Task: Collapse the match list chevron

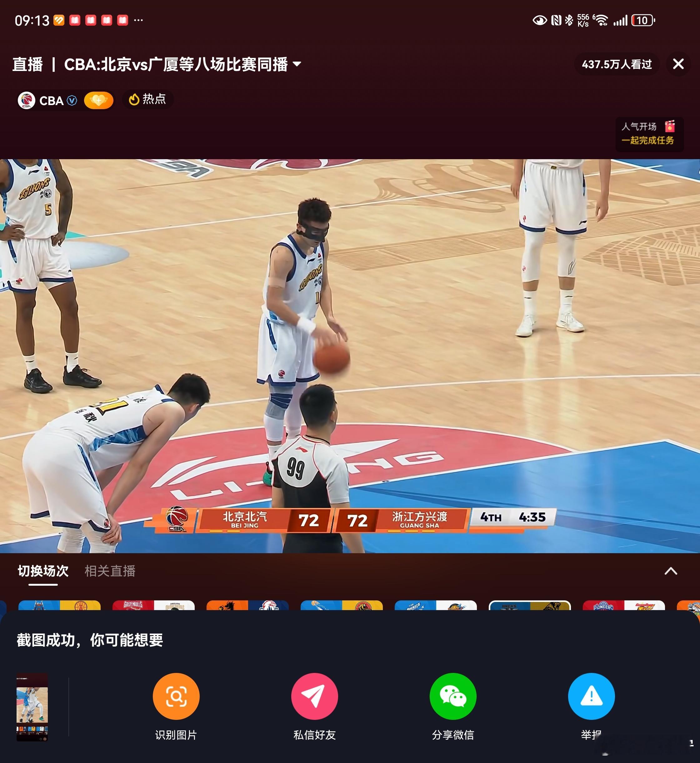Action: [670, 571]
